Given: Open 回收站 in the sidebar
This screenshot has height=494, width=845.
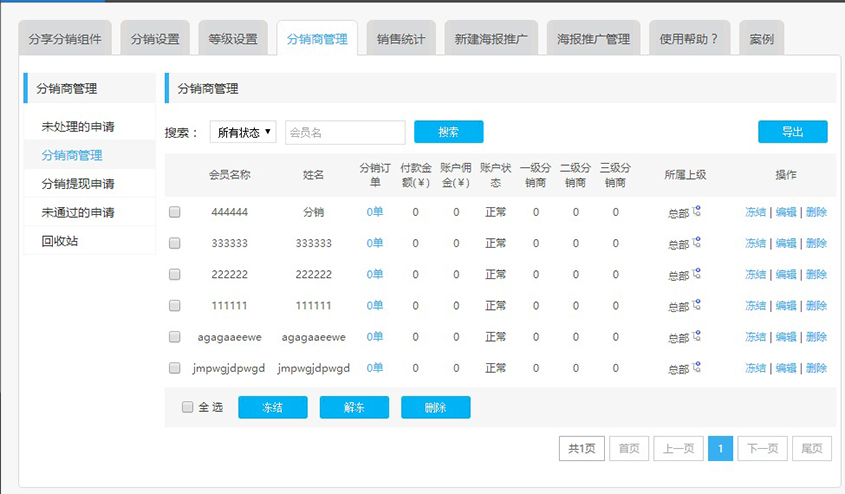Looking at the screenshot, I should pyautogui.click(x=60, y=241).
